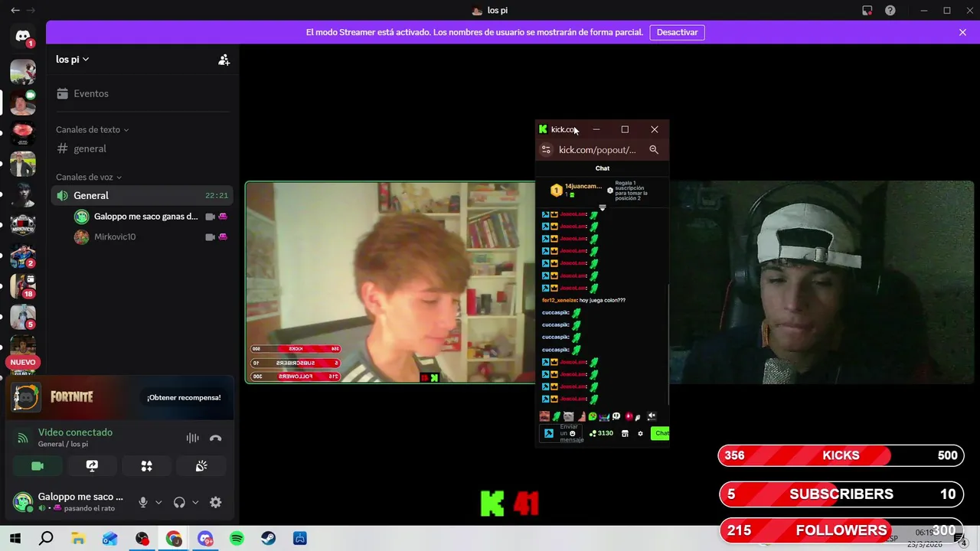The width and height of the screenshot is (980, 551).
Task: Open own user profile panel avatar
Action: (23, 502)
